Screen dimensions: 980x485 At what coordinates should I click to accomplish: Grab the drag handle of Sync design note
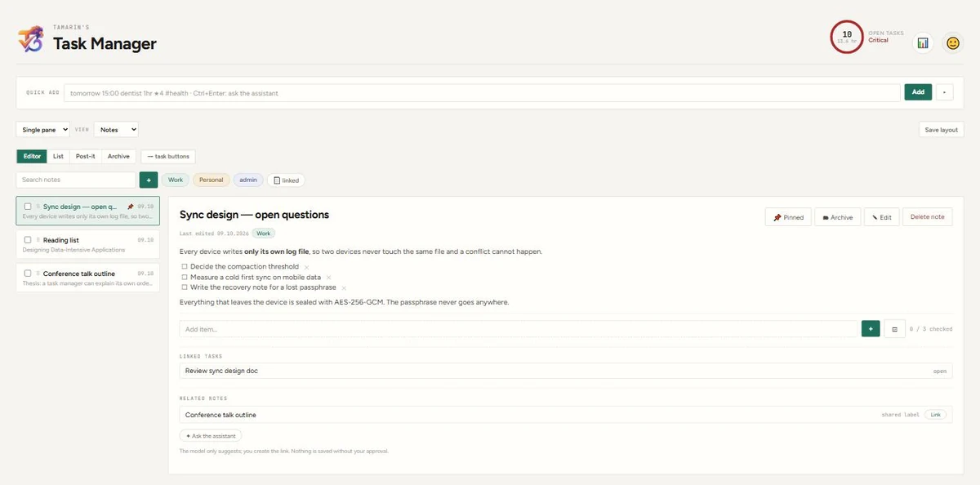pos(38,207)
